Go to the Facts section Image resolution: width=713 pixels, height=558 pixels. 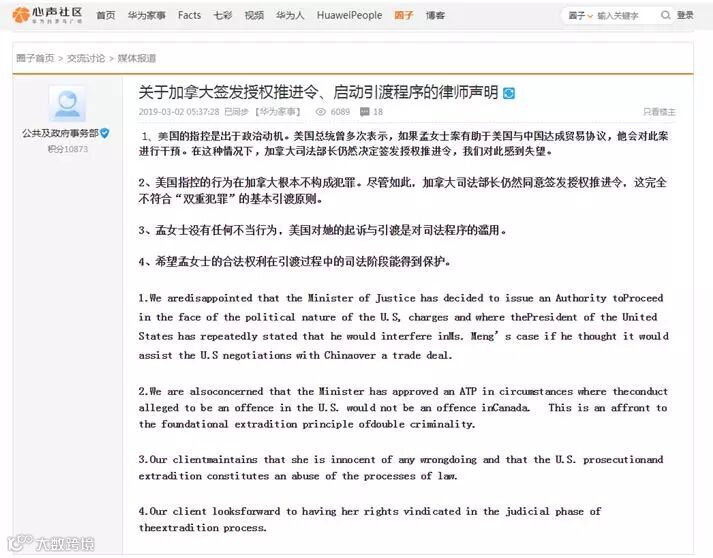click(189, 15)
